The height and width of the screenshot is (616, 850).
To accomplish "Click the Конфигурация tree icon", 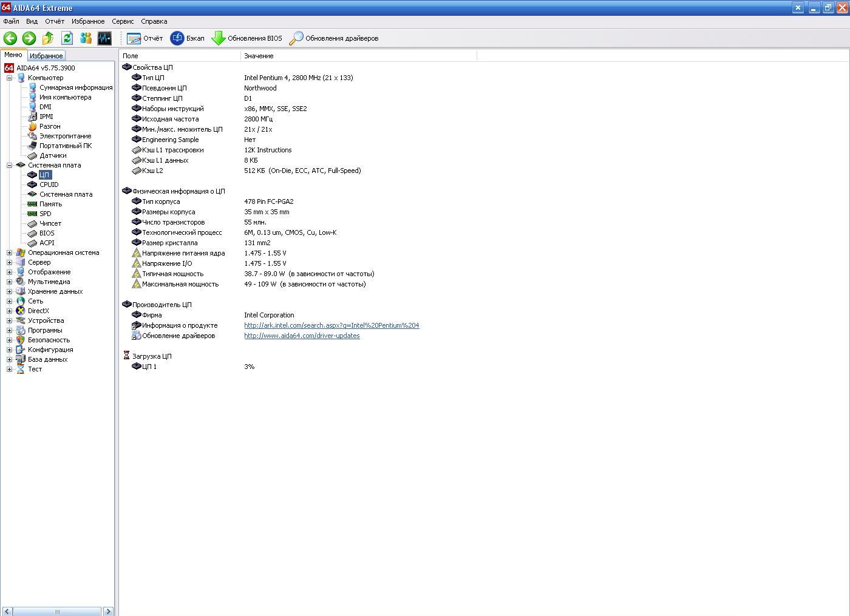I will (21, 350).
